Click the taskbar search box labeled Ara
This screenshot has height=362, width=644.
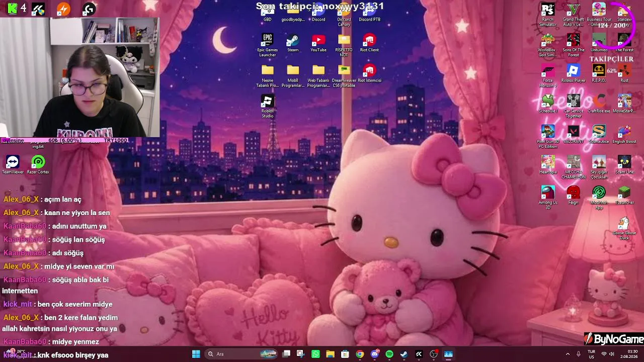(x=242, y=354)
